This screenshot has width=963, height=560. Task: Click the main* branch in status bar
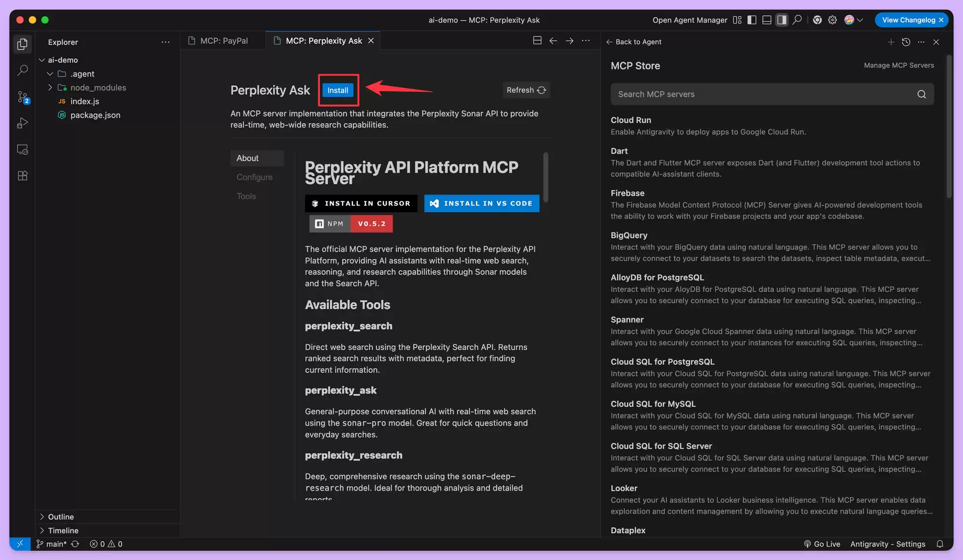52,544
